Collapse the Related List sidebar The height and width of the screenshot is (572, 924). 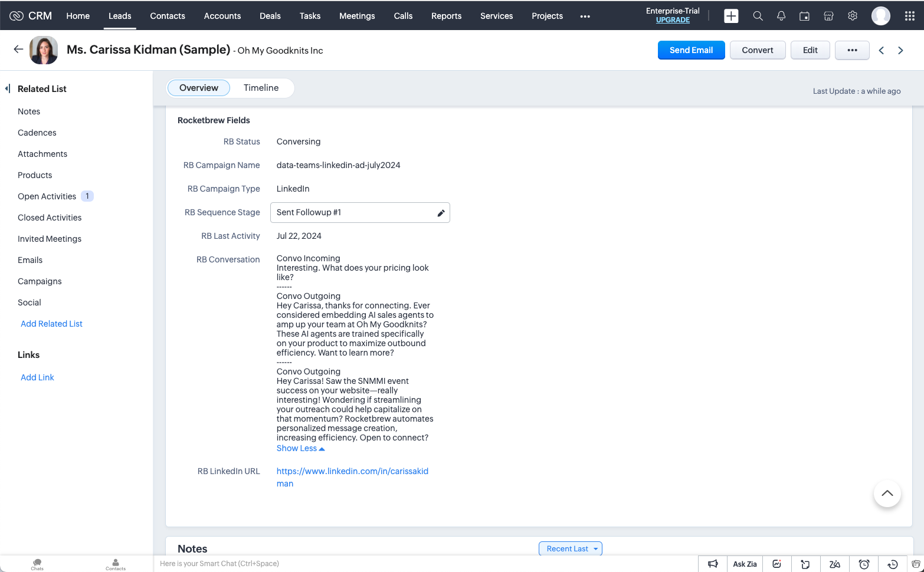click(8, 88)
